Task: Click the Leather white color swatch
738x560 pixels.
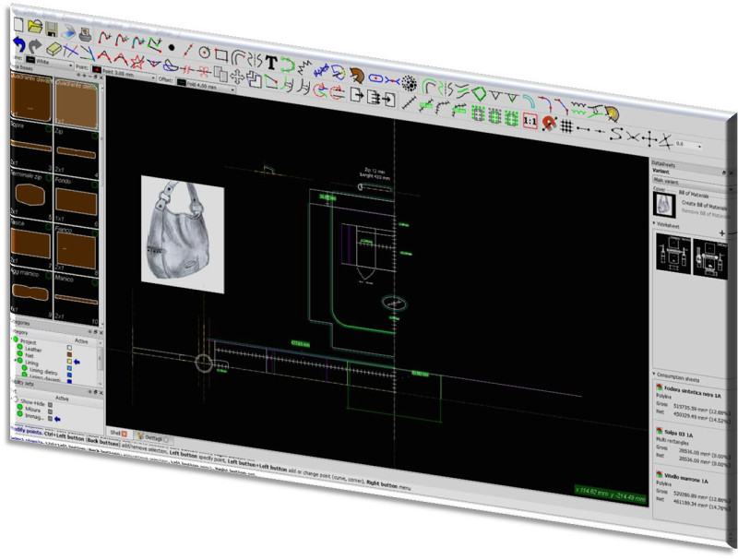Action: tap(69, 348)
